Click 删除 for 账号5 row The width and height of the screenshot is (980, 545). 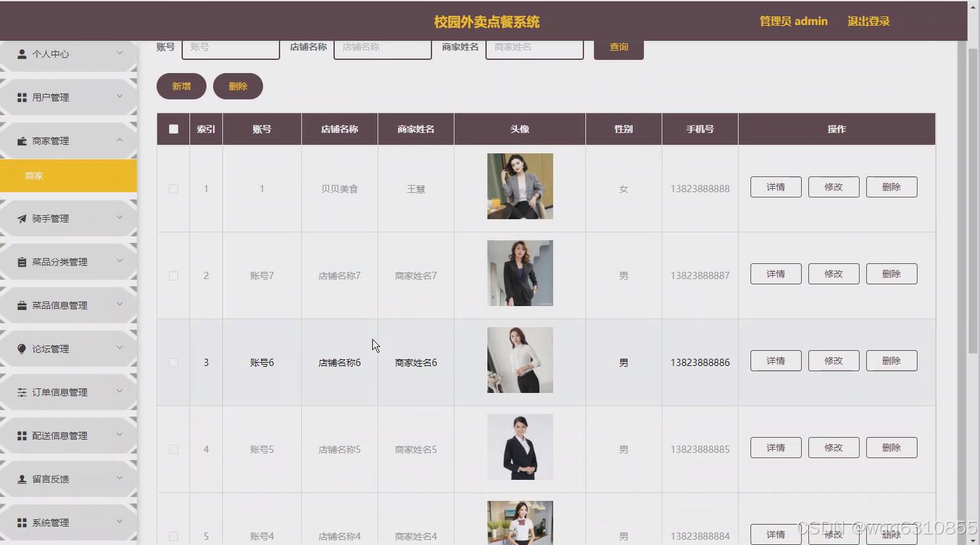(x=892, y=448)
